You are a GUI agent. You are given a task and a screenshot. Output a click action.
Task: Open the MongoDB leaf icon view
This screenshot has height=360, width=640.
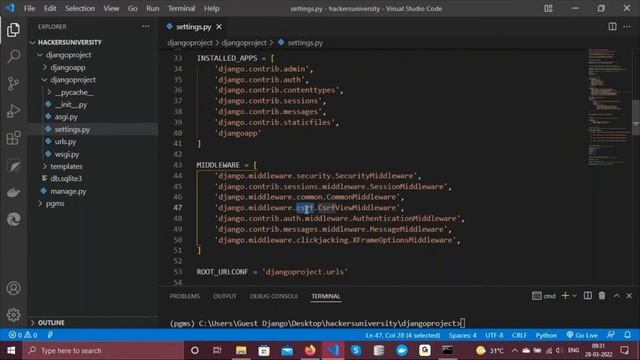pyautogui.click(x=13, y=166)
